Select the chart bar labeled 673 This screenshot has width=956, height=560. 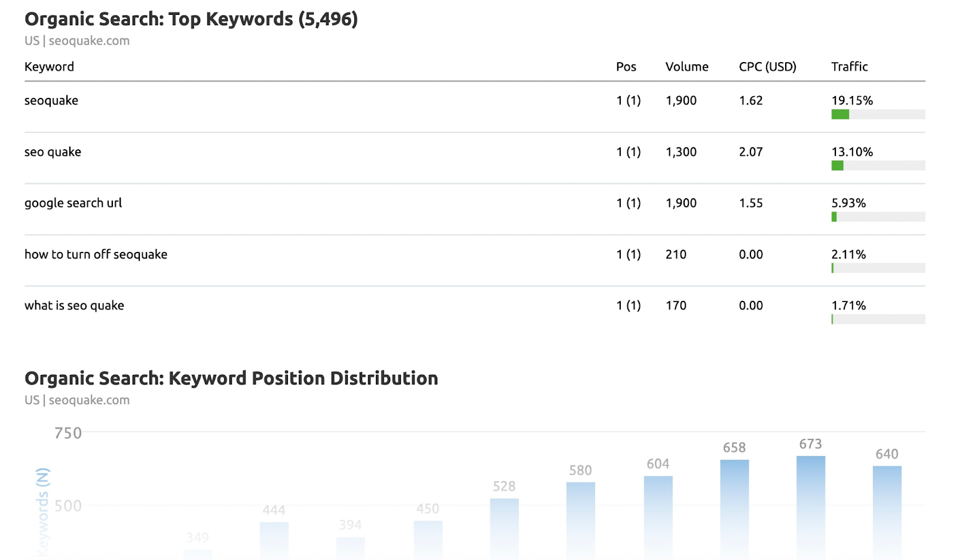tap(810, 507)
